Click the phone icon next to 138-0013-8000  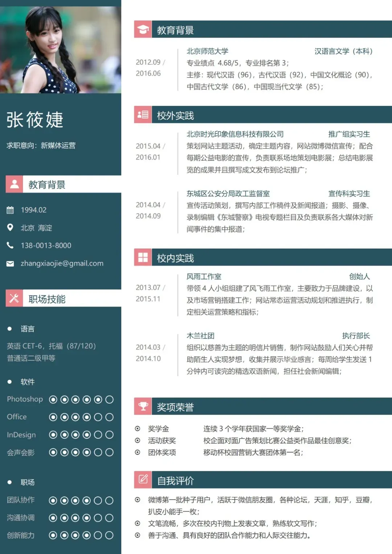pyautogui.click(x=10, y=245)
